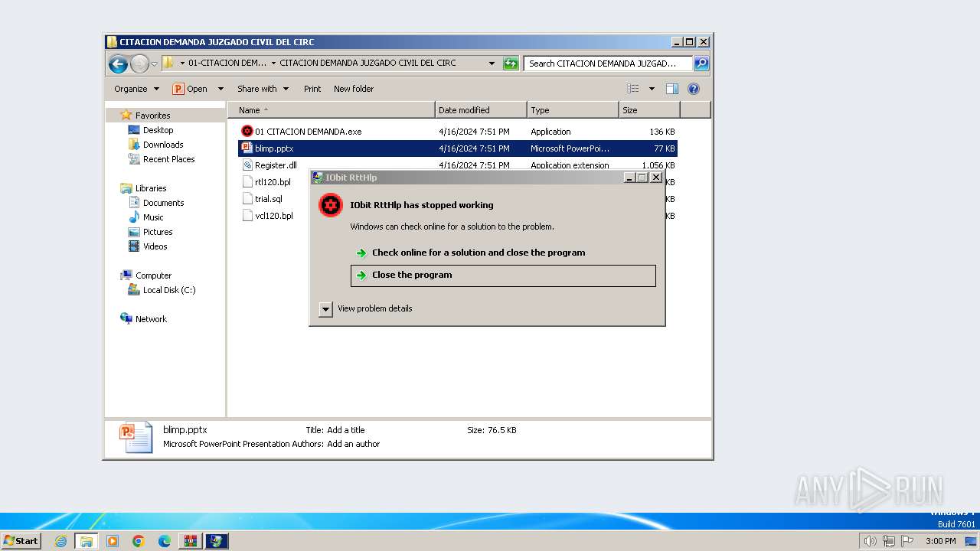980x551 pixels.
Task: Launch Microsoft Edge from the taskbar
Action: click(x=165, y=541)
